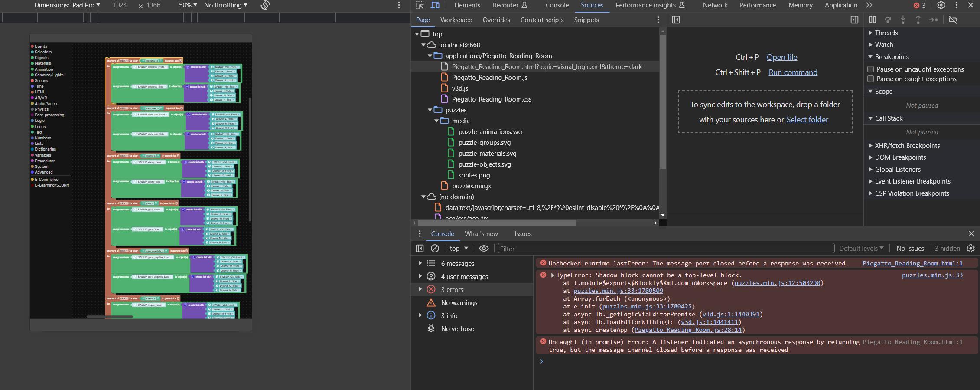Select the puzzle-animations.svg file

(490, 132)
